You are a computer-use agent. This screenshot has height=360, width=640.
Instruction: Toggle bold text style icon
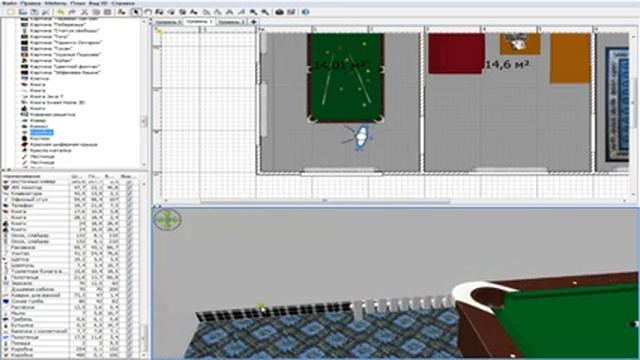pos(230,12)
